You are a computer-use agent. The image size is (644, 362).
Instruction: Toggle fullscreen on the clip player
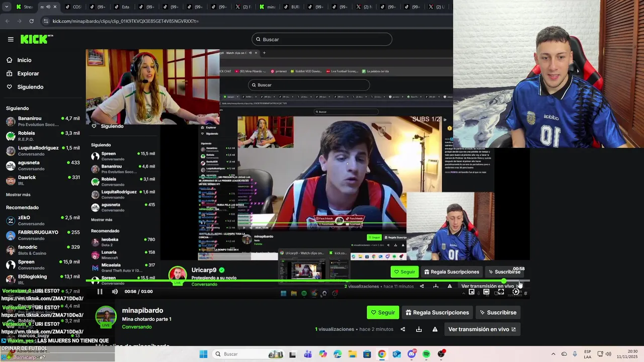coord(501,292)
